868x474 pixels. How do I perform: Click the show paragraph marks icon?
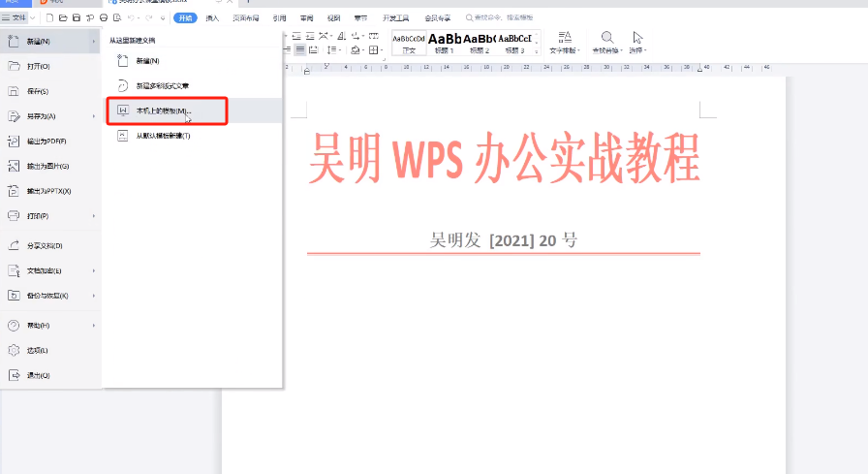[x=357, y=36]
